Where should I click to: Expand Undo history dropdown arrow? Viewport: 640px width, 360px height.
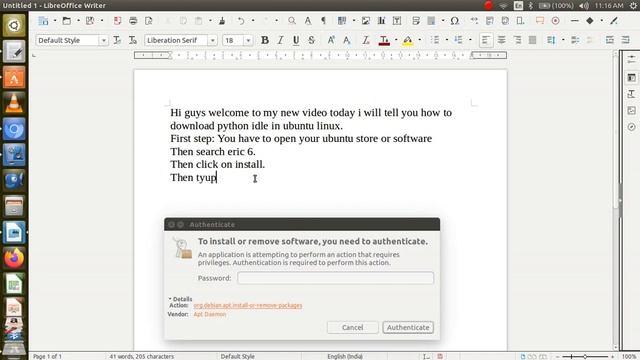point(253,21)
